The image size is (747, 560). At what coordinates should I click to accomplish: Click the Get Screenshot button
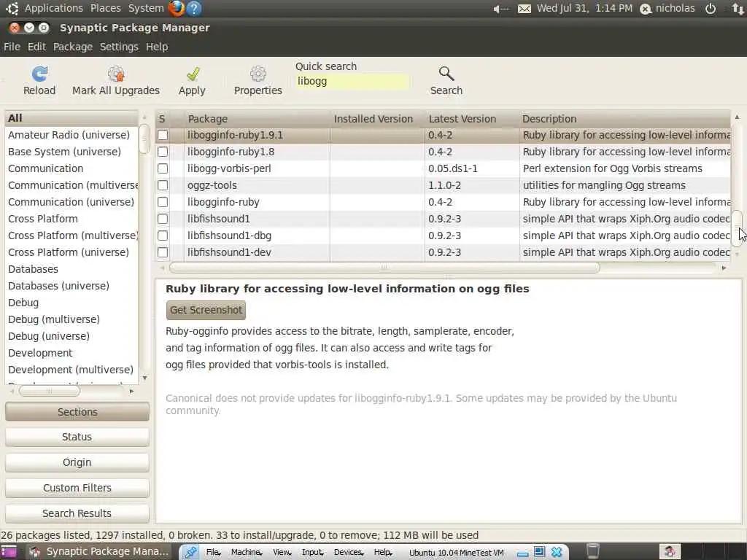206,310
